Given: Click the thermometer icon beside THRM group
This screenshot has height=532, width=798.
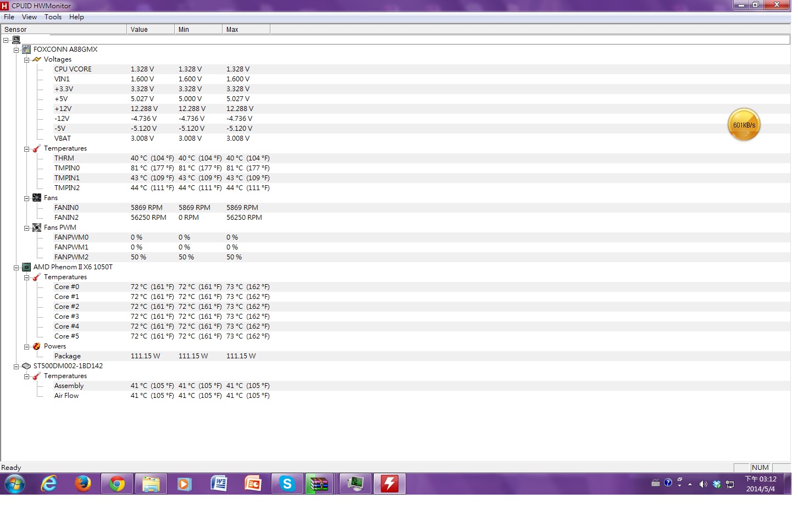Looking at the screenshot, I should click(37, 148).
